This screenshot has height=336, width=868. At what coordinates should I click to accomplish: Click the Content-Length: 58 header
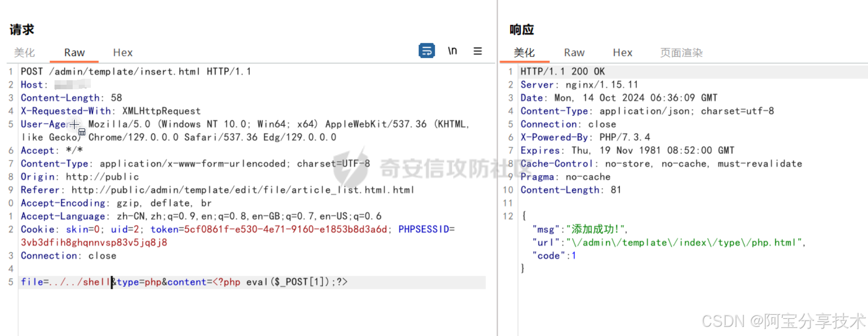click(x=71, y=98)
